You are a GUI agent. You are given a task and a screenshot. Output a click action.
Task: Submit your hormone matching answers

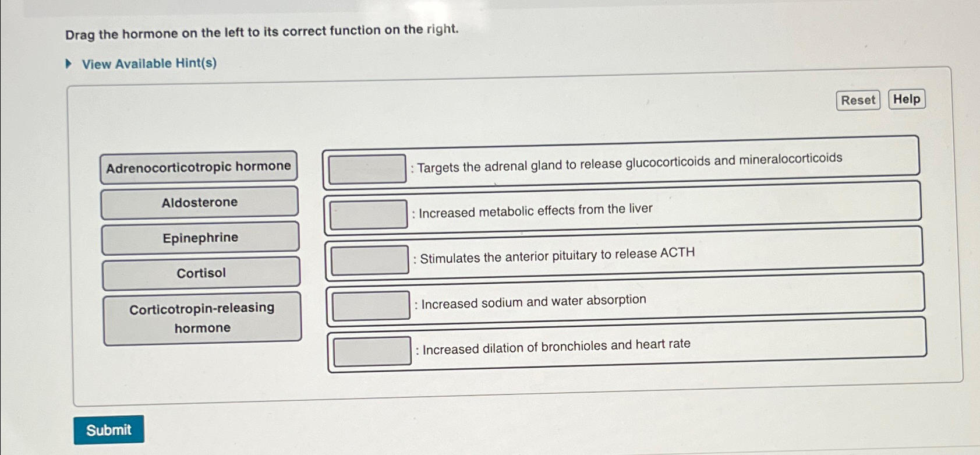109,429
